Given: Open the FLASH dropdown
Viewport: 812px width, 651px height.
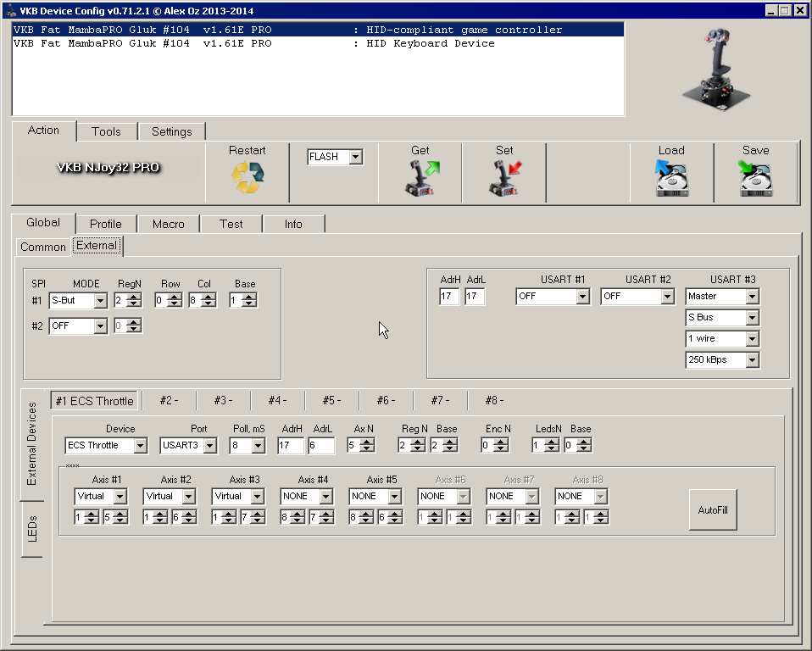Looking at the screenshot, I should click(x=356, y=157).
